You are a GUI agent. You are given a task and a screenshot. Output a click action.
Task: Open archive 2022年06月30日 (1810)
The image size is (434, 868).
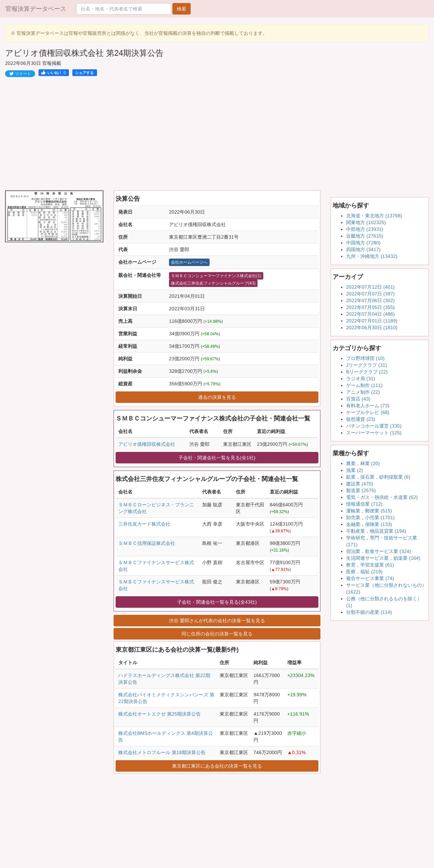click(372, 328)
